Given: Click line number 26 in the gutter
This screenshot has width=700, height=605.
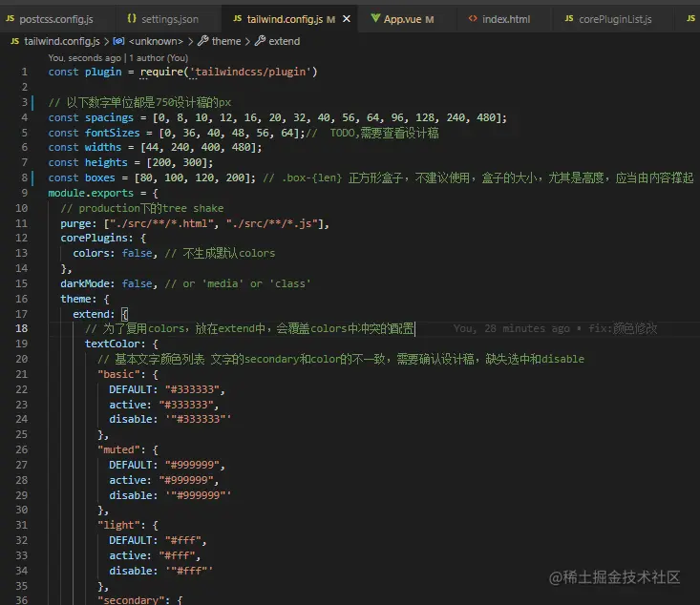Looking at the screenshot, I should coord(21,449).
